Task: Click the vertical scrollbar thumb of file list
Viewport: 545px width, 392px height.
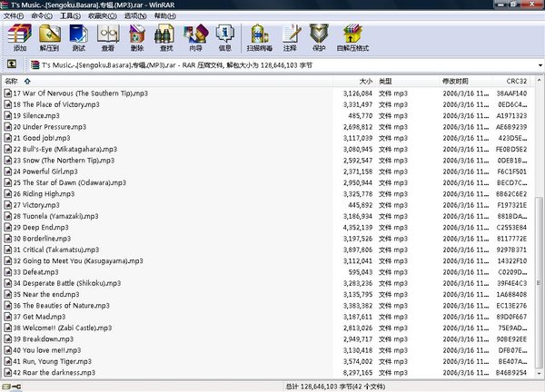Action: pyautogui.click(x=539, y=283)
